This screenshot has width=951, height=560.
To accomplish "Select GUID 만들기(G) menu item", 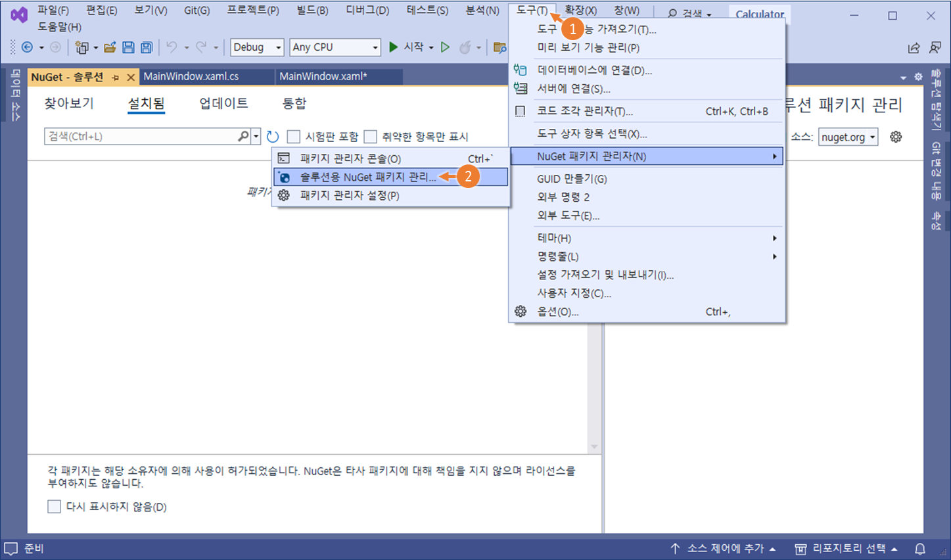I will 647,179.
